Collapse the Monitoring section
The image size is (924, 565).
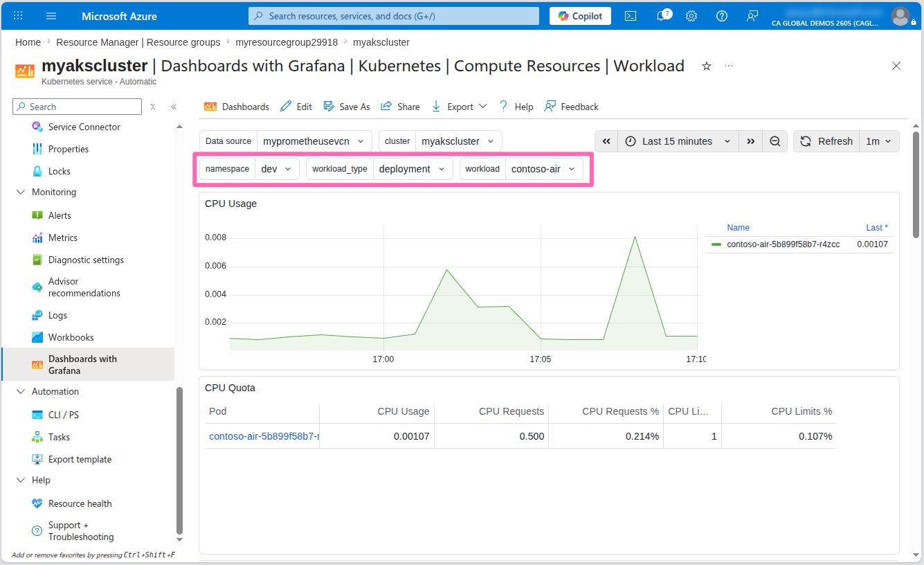(20, 192)
